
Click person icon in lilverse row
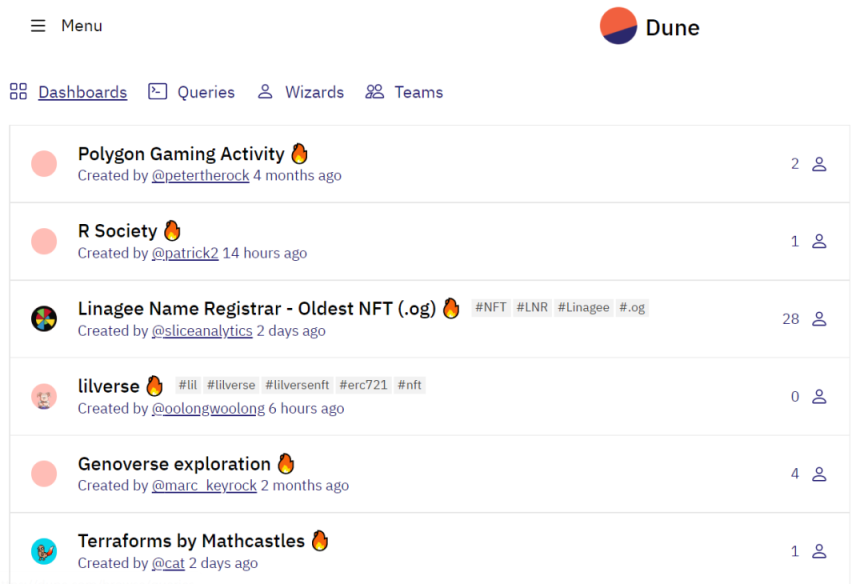coord(819,397)
